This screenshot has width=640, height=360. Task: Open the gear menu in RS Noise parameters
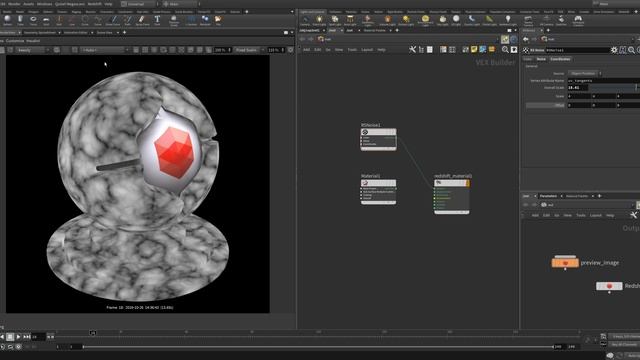pos(614,50)
